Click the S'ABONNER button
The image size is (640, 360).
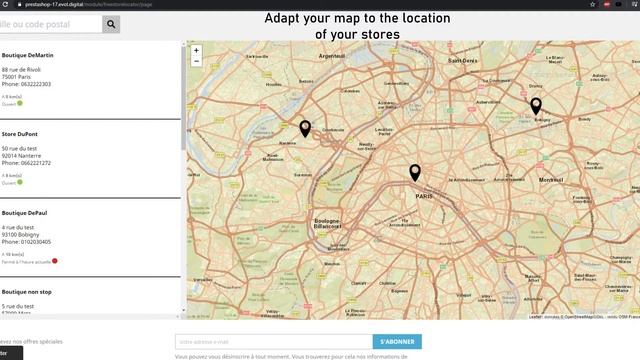point(397,342)
